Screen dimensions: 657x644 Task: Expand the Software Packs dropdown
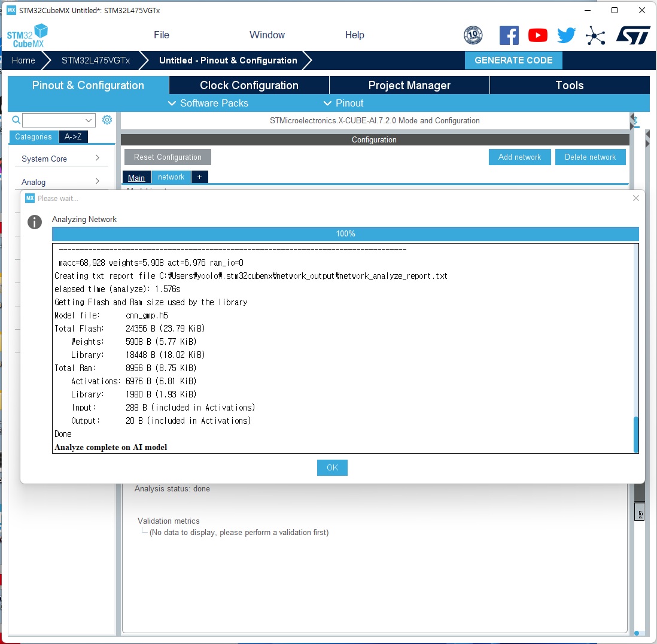(208, 103)
